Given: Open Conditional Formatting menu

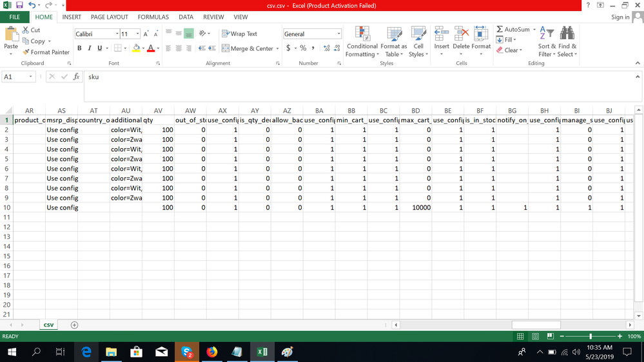Looking at the screenshot, I should pyautogui.click(x=362, y=42).
